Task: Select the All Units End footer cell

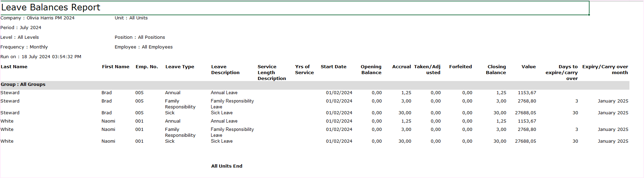Action: [x=227, y=166]
